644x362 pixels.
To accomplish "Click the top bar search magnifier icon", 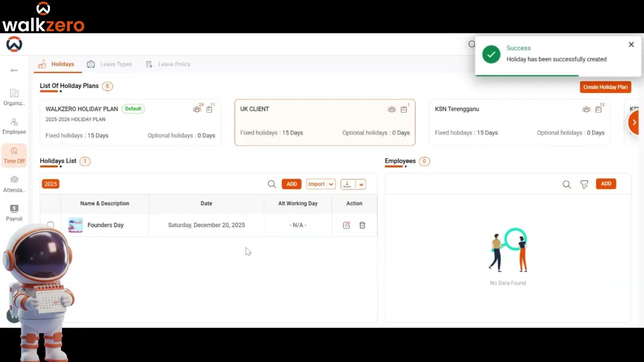I will tap(472, 44).
